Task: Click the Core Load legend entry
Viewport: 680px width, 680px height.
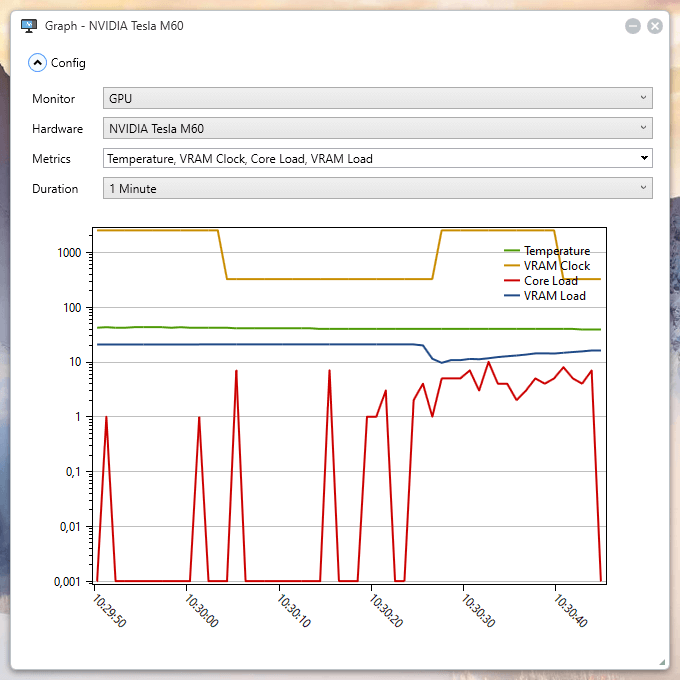Action: click(541, 281)
